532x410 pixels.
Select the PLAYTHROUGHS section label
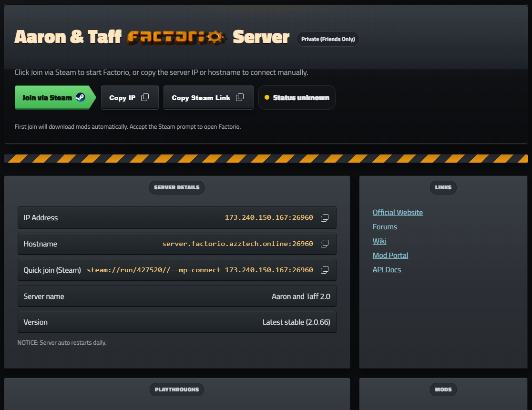point(176,389)
